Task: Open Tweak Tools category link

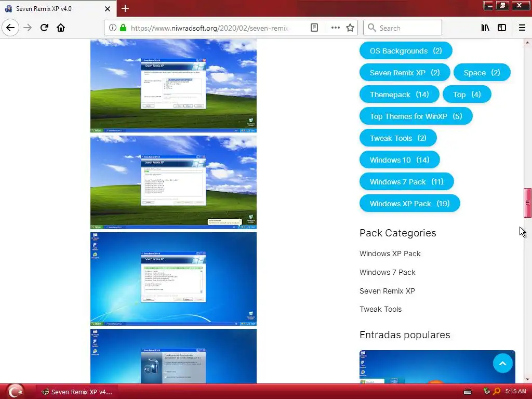Action: coord(381,310)
